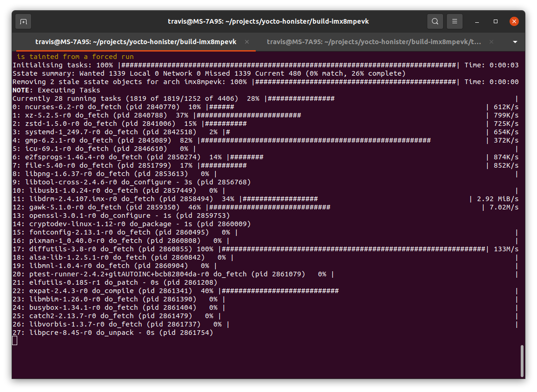
Task: Switch to the second build-imx8mpevk/t... tab
Action: click(x=374, y=42)
